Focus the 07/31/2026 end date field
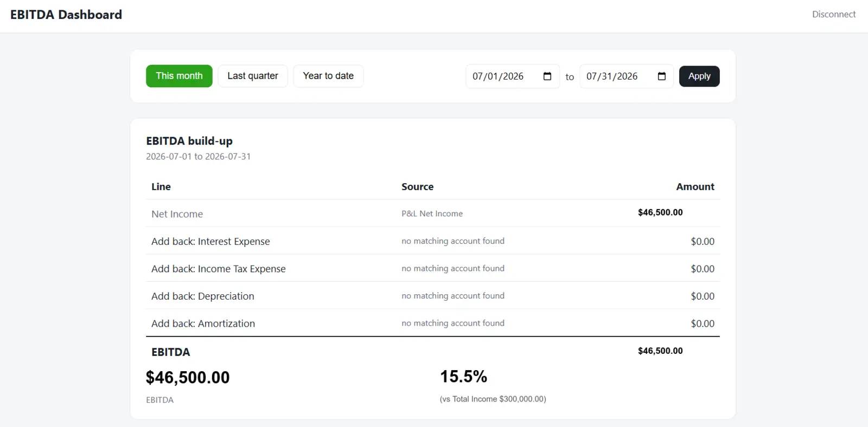 627,76
